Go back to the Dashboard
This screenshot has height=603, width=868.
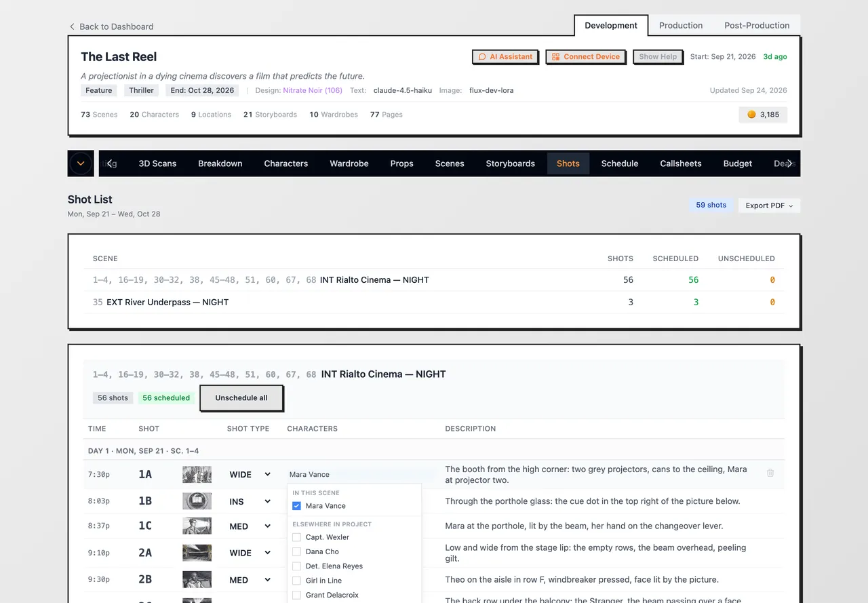click(x=111, y=26)
